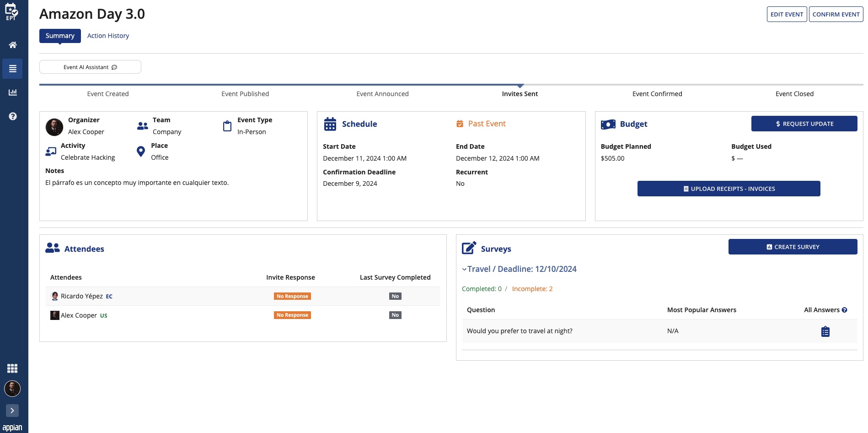Click the US country tag beside Alex Cooper
This screenshot has height=433, width=868.
[x=104, y=316]
